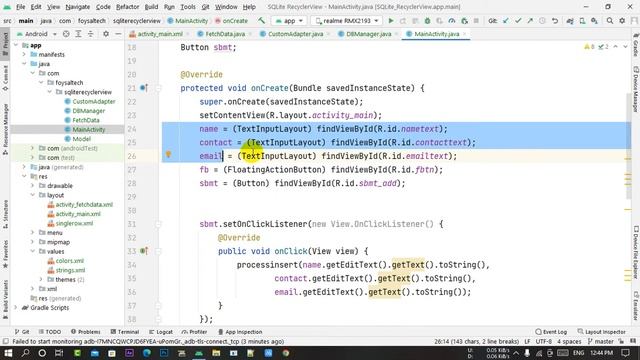Open the Build menu
The width and height of the screenshot is (640, 360).
click(x=151, y=7)
